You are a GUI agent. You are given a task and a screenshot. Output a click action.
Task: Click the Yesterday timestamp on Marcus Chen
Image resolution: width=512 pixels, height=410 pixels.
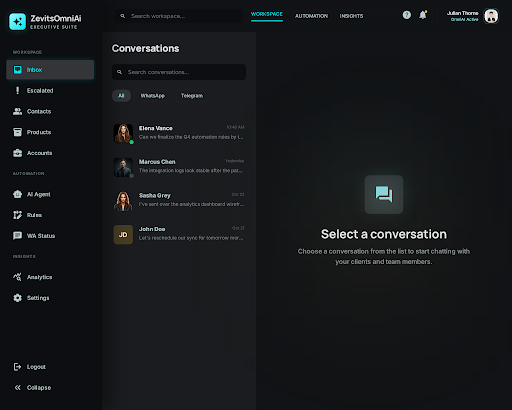pos(234,161)
